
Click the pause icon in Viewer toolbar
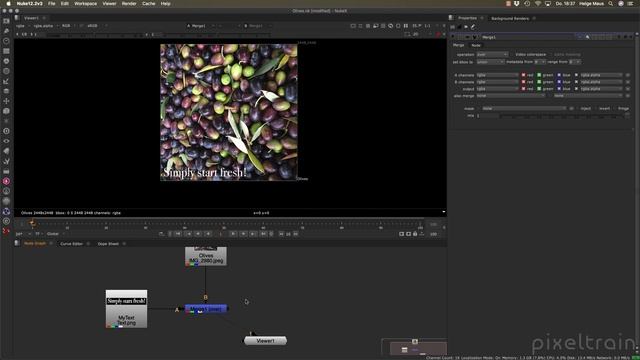(406, 26)
